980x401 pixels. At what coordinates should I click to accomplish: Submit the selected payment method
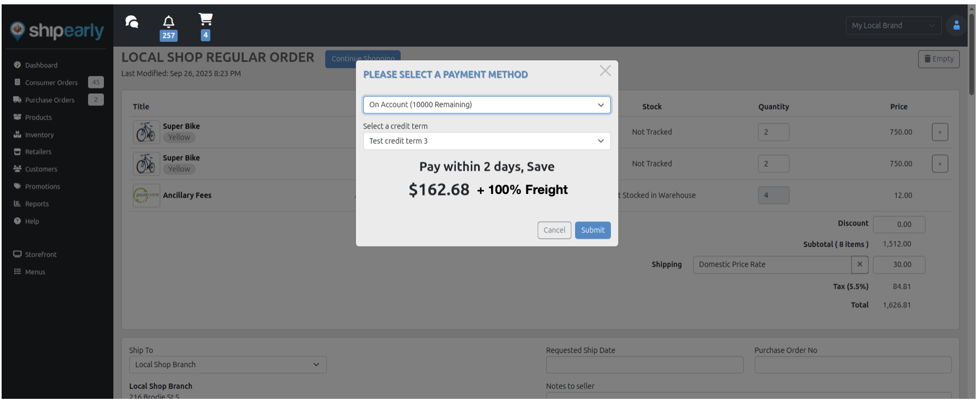coord(592,230)
